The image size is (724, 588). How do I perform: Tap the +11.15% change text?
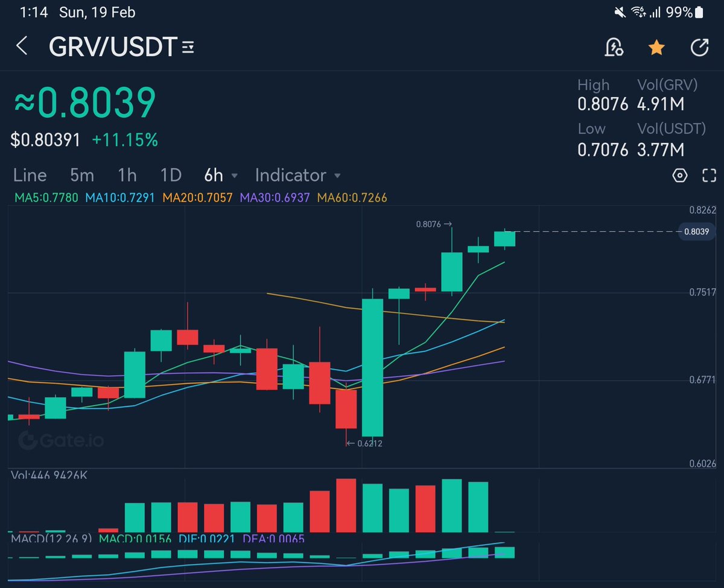point(125,141)
